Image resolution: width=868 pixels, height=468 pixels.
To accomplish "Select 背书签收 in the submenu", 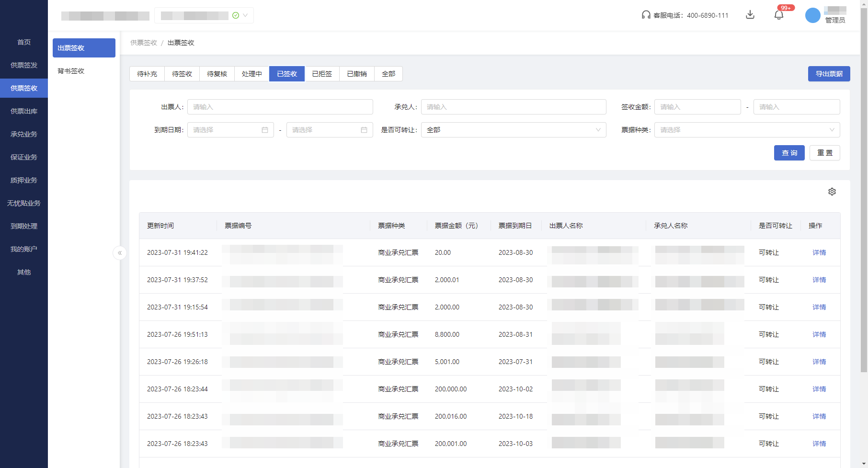I will point(71,71).
